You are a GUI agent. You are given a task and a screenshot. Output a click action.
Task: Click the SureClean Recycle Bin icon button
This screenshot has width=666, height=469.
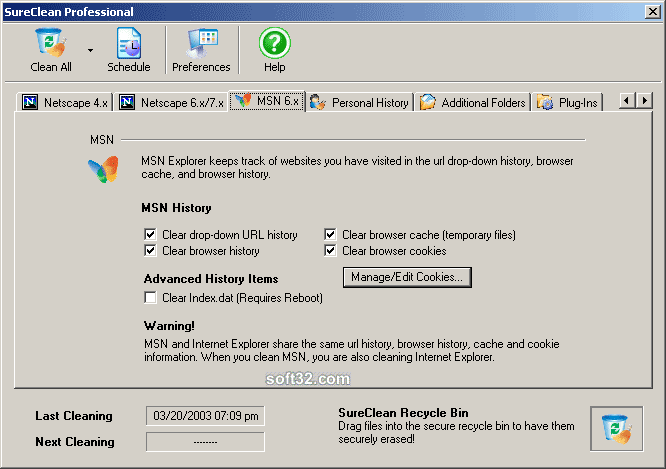pyautogui.click(x=616, y=429)
